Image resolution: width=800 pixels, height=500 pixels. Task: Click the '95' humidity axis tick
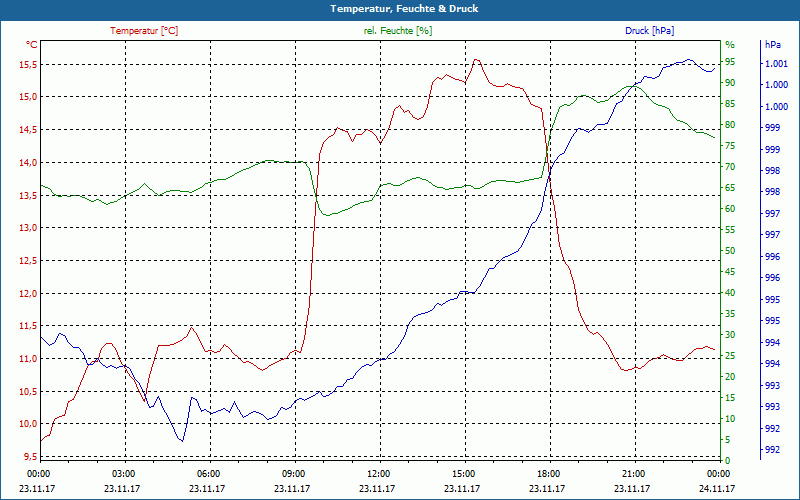click(730, 62)
